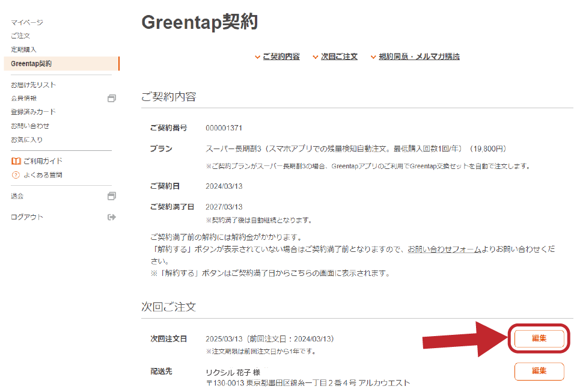The width and height of the screenshot is (577, 392).
Task: Jump to the ご契約内容 section anchor
Action: [281, 57]
